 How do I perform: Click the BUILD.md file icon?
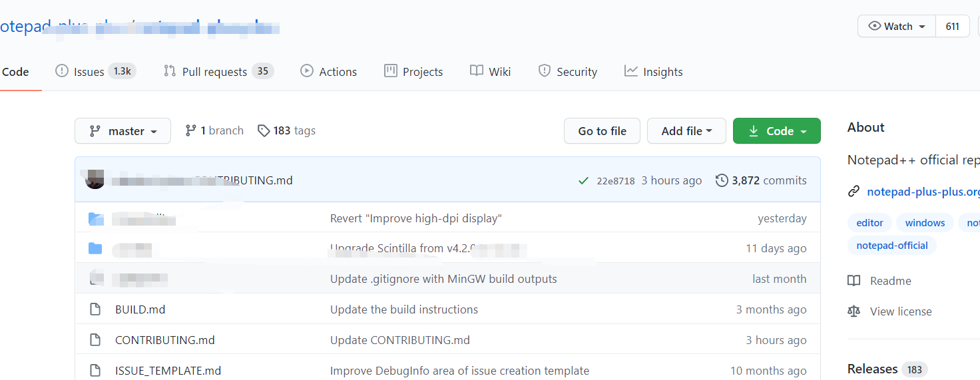pyautogui.click(x=95, y=309)
